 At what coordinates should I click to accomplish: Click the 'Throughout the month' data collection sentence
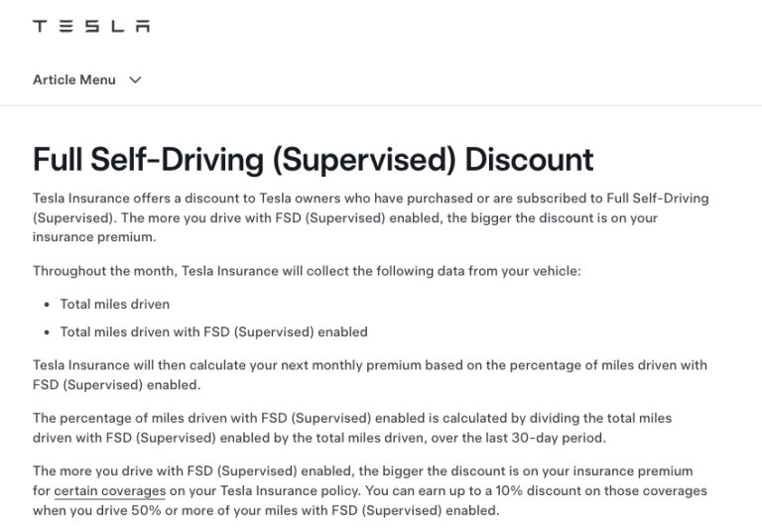[x=307, y=271]
